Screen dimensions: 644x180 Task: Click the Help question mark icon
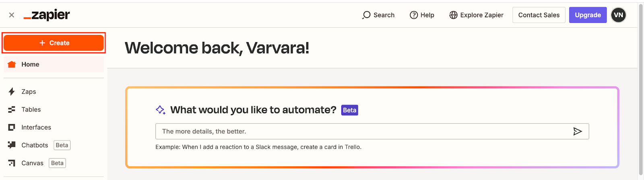coord(414,15)
